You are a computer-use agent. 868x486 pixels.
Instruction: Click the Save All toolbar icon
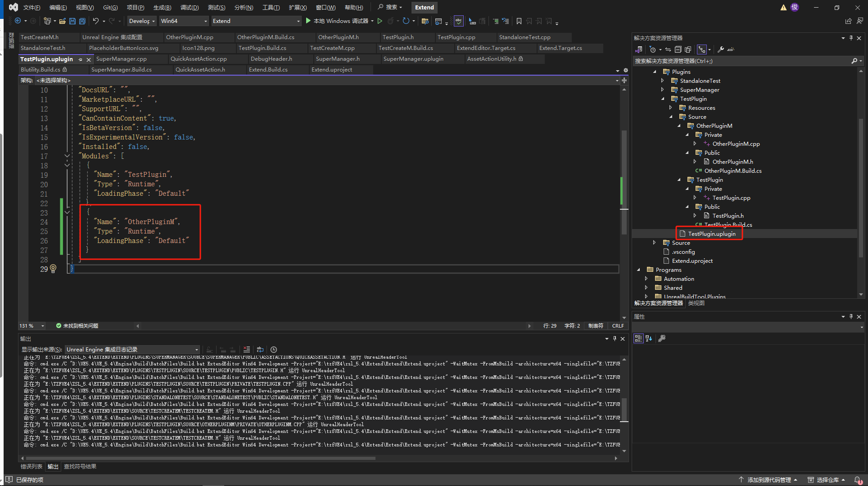(x=82, y=21)
